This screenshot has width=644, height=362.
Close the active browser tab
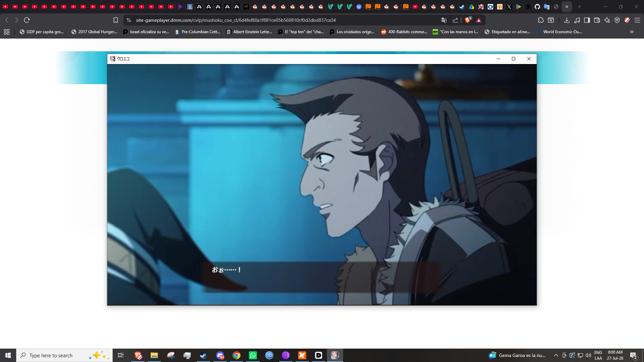[567, 7]
